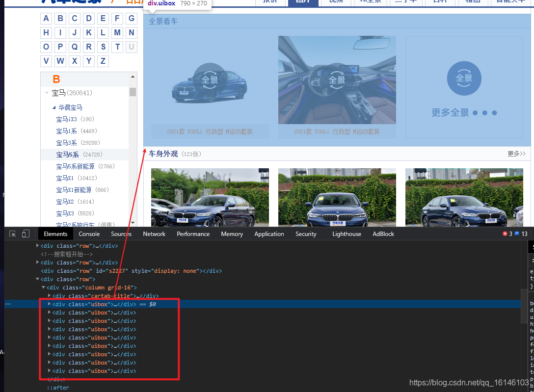
Task: Select brand letter Q
Action: pos(75,47)
